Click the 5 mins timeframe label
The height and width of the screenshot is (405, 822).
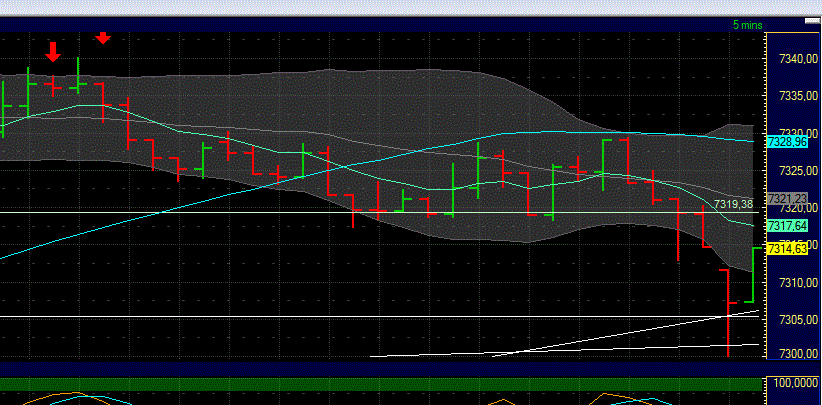click(748, 25)
